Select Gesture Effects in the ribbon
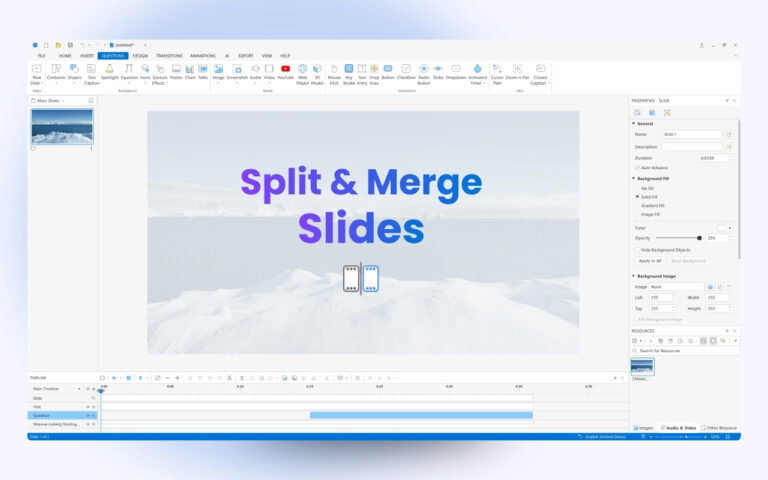The height and width of the screenshot is (480, 768). (160, 74)
